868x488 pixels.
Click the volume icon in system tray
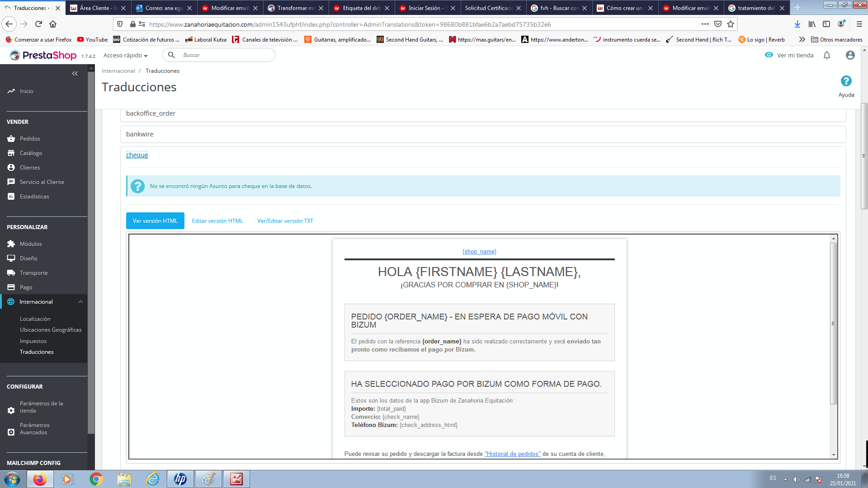797,479
